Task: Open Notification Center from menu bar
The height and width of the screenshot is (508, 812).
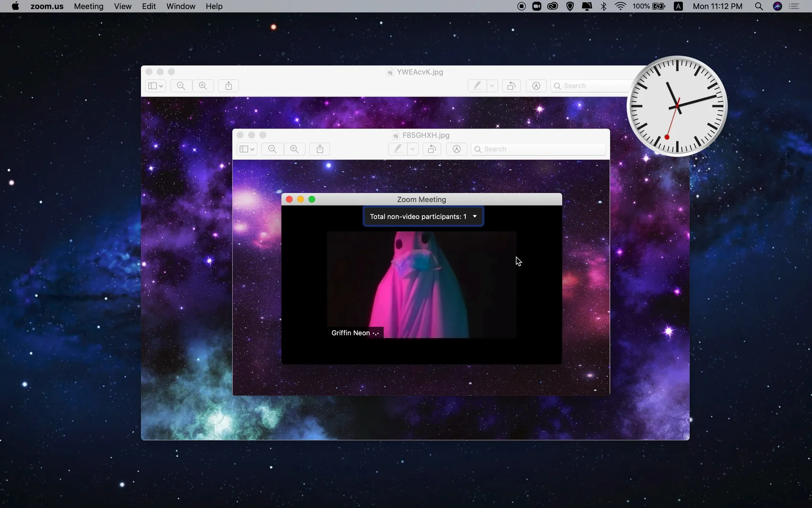Action: (x=794, y=6)
